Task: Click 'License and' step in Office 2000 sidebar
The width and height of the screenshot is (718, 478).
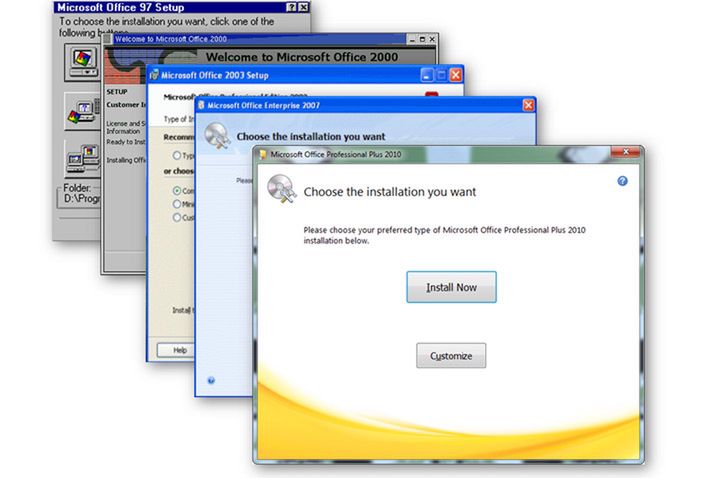Action: click(x=125, y=127)
